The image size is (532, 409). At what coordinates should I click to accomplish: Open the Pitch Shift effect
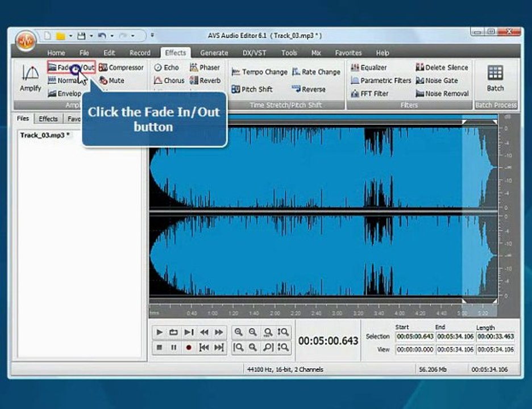pyautogui.click(x=252, y=89)
